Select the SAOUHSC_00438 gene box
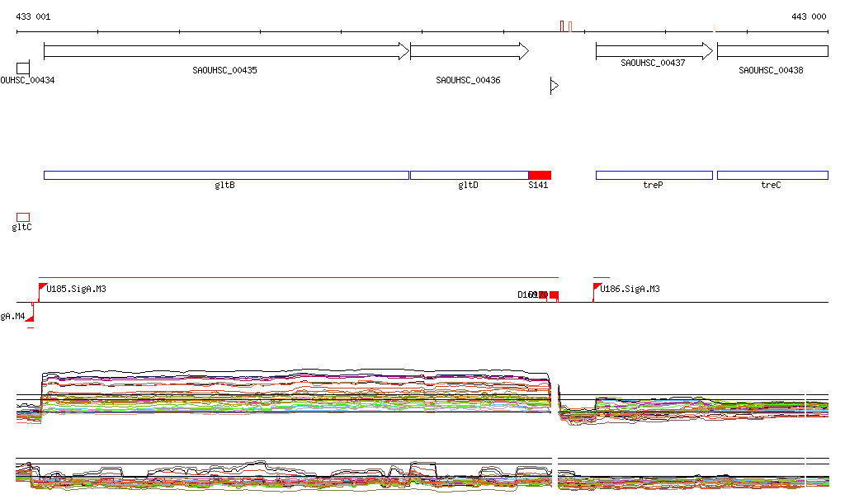The image size is (845, 504). coord(772,51)
